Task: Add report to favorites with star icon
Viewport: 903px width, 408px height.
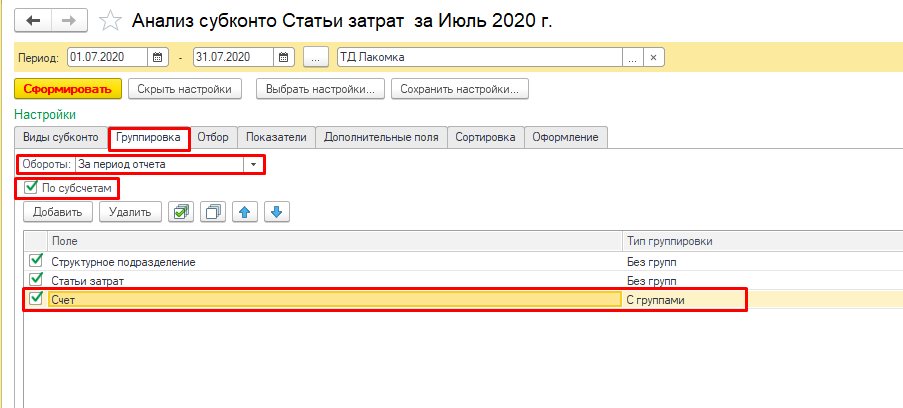Action: [x=110, y=21]
